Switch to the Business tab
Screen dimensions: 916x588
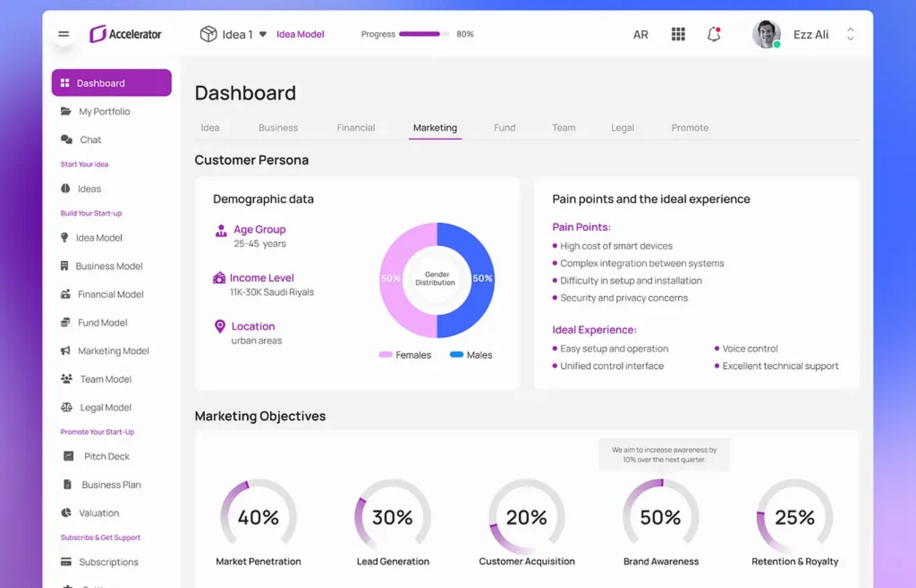[x=278, y=128]
